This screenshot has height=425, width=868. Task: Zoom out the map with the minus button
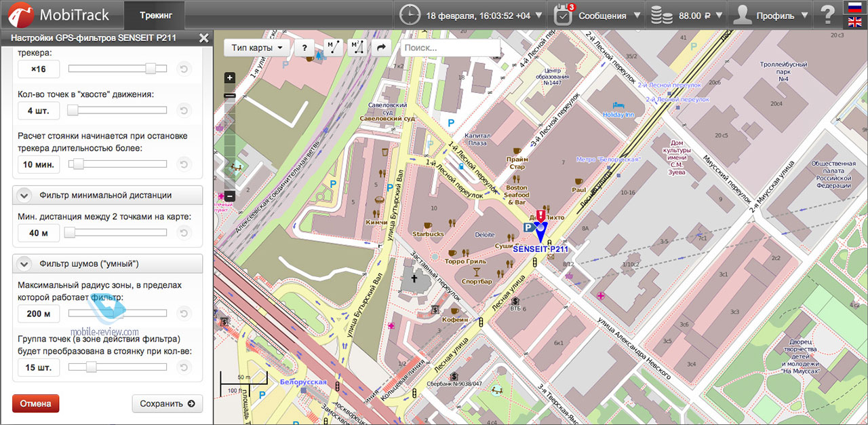tap(230, 196)
